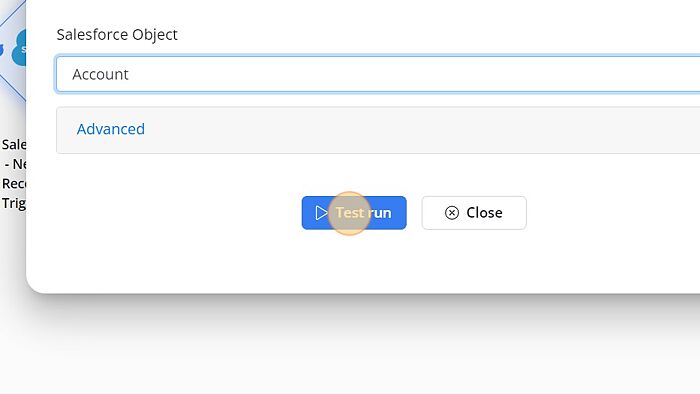700x394 pixels.
Task: Click the word Account inside the field
Action: point(100,74)
